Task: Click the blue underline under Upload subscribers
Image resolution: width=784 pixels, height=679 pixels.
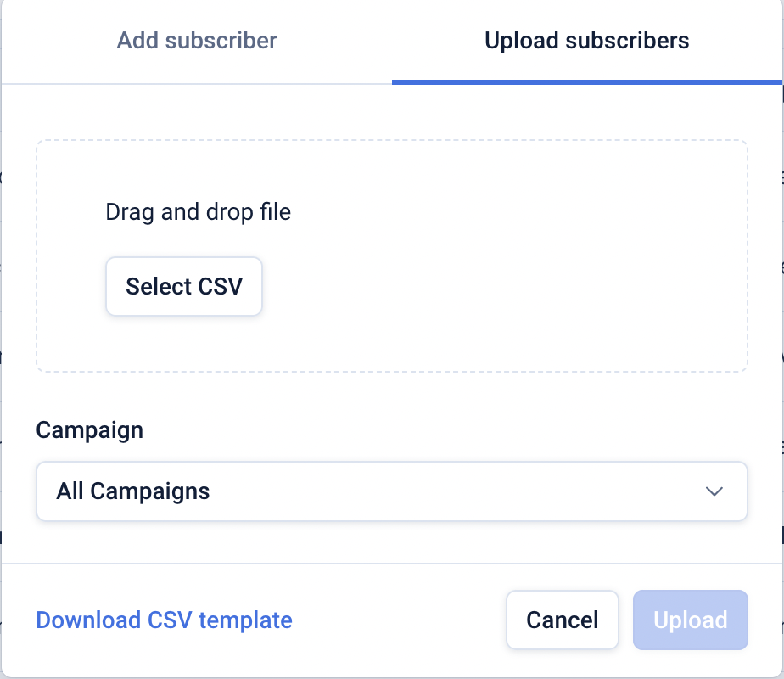Action: 586,81
